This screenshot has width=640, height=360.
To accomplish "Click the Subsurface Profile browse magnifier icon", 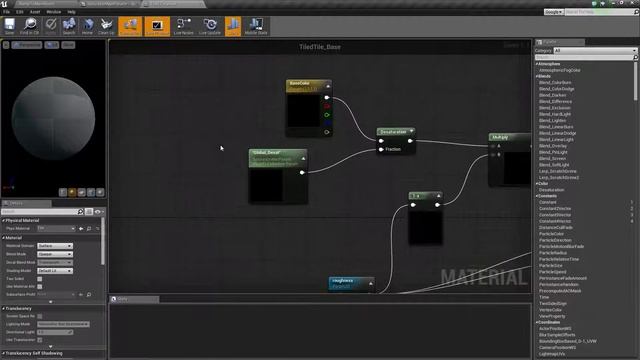I will tap(89, 294).
